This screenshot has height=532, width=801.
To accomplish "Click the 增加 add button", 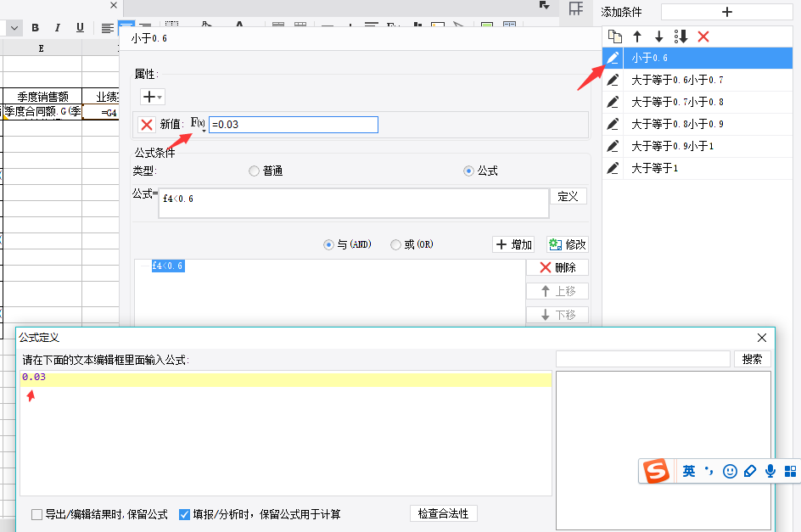I will click(513, 245).
